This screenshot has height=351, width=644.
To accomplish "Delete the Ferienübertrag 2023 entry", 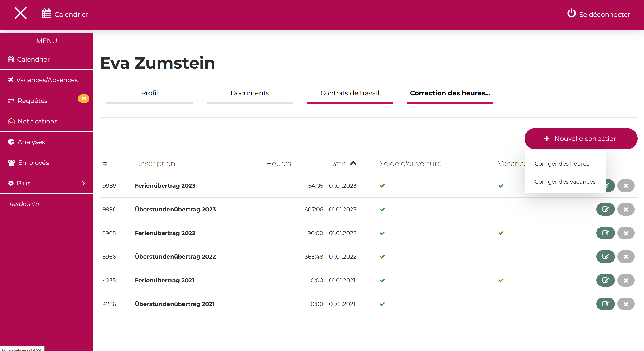I will click(x=626, y=186).
